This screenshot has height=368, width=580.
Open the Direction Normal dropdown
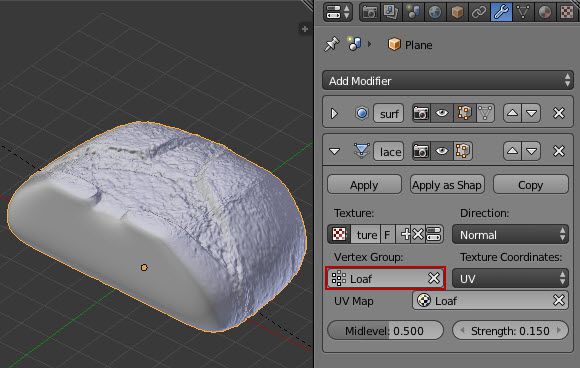pos(510,234)
